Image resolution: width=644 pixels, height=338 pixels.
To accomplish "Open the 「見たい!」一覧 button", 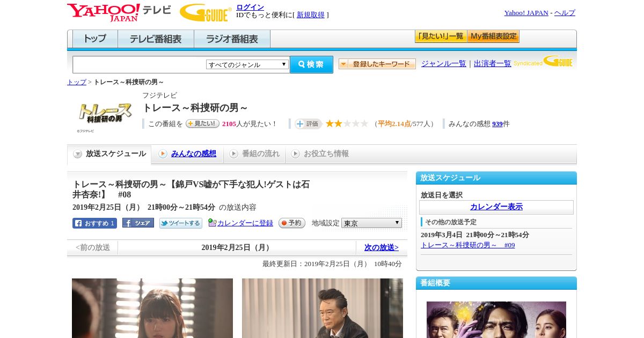I will (441, 36).
